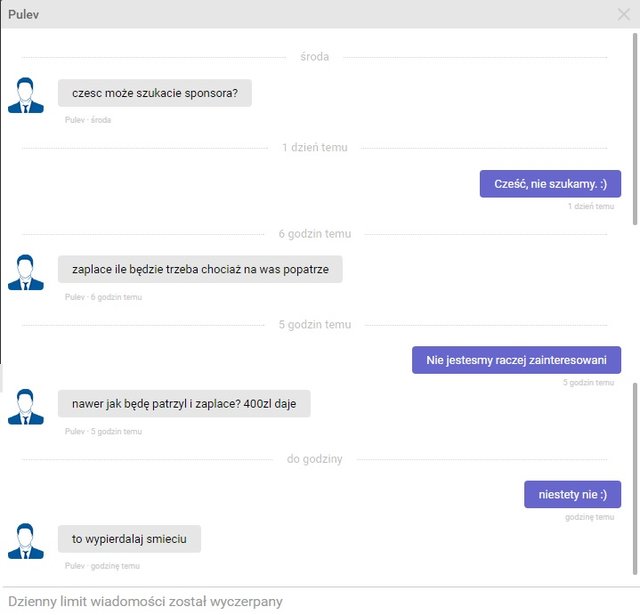640x615 pixels.
Task: Click the upper chat scrollbar thumb
Action: click(x=634, y=130)
